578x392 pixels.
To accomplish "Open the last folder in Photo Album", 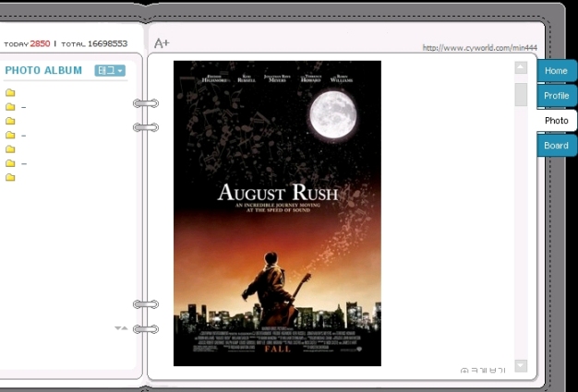I will pos(10,177).
